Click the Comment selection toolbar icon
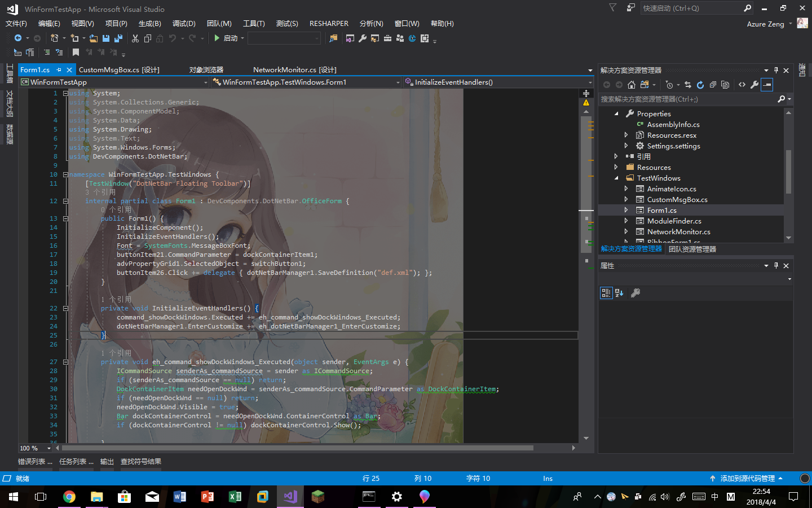This screenshot has width=812, height=508. click(47, 52)
